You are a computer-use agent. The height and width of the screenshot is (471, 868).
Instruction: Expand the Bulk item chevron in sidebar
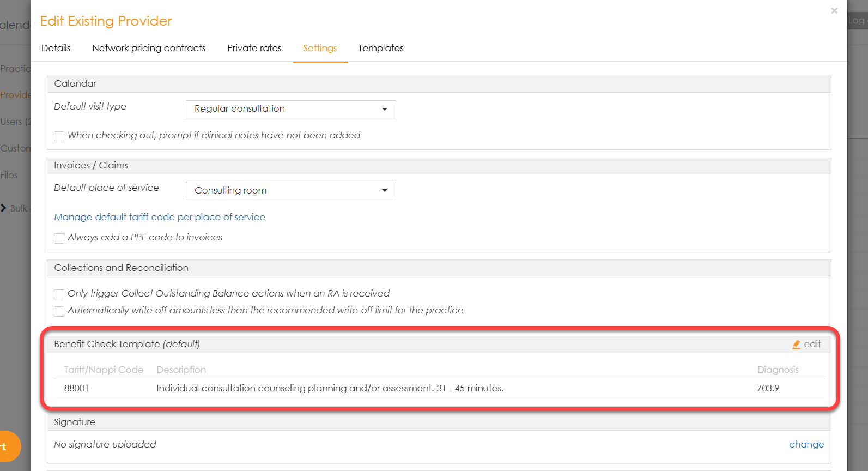[x=4, y=208]
